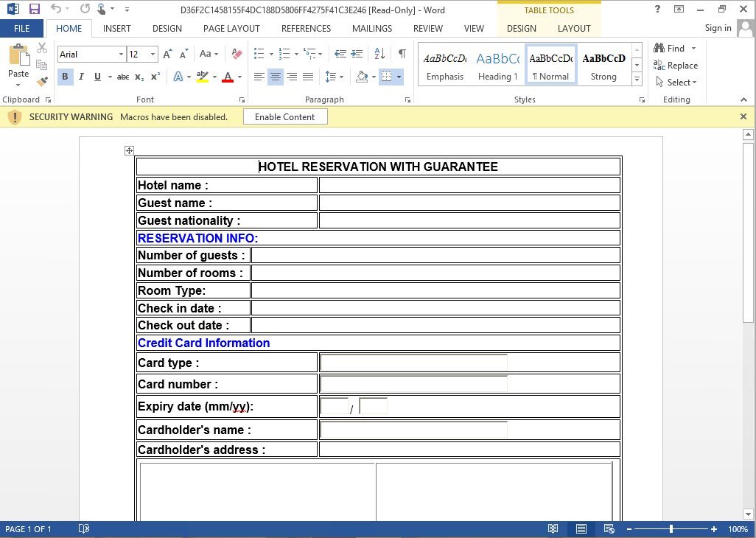This screenshot has width=756, height=538.
Task: Increase indent of the paragraph
Action: [x=357, y=55]
